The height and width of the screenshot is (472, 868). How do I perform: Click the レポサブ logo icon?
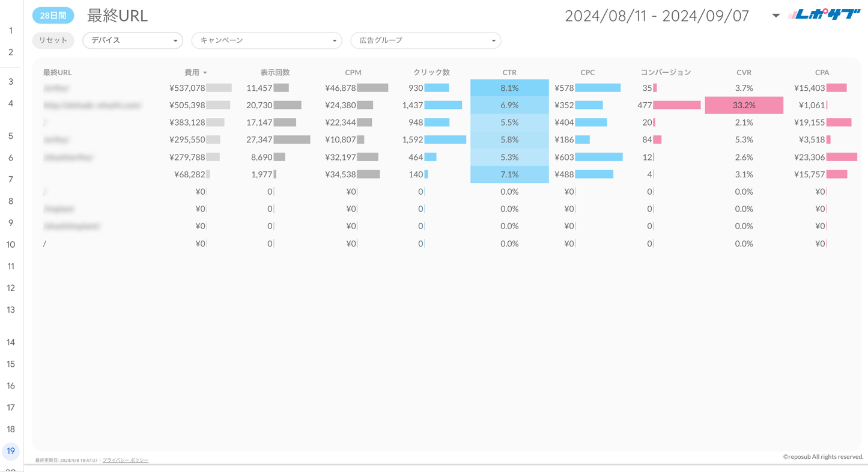tap(824, 15)
